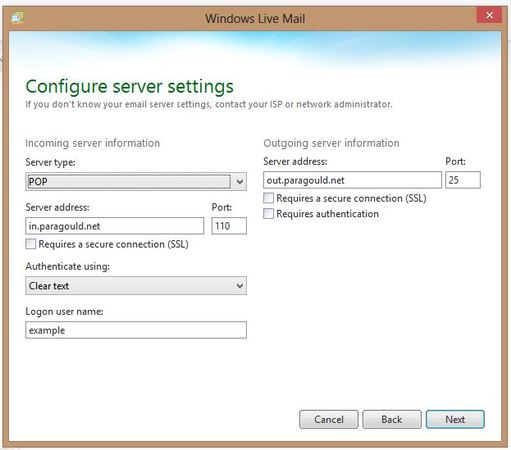Viewport: 511px width, 450px height.
Task: Click the Configure server settings heading
Action: [x=130, y=86]
